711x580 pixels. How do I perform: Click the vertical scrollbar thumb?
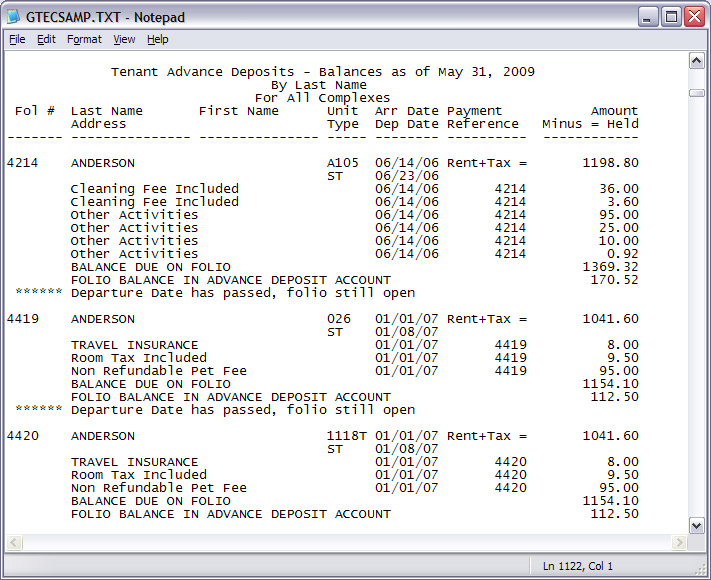click(697, 92)
